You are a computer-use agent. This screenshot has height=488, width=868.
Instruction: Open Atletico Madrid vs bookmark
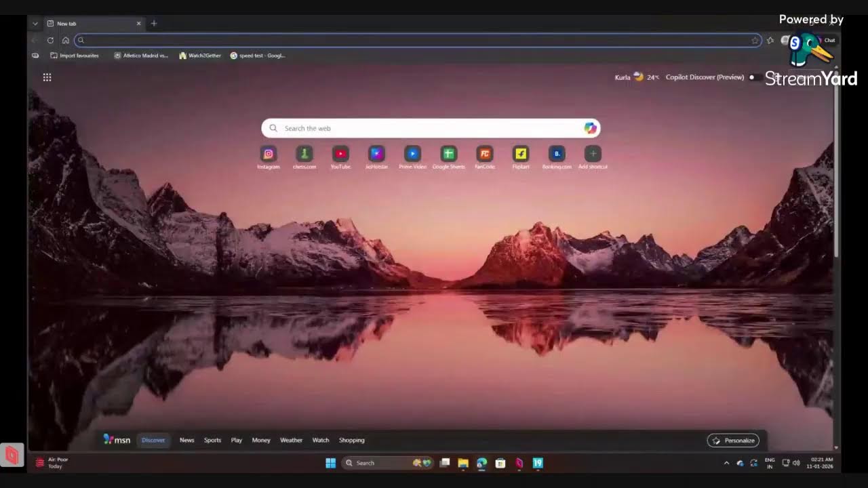tap(141, 56)
